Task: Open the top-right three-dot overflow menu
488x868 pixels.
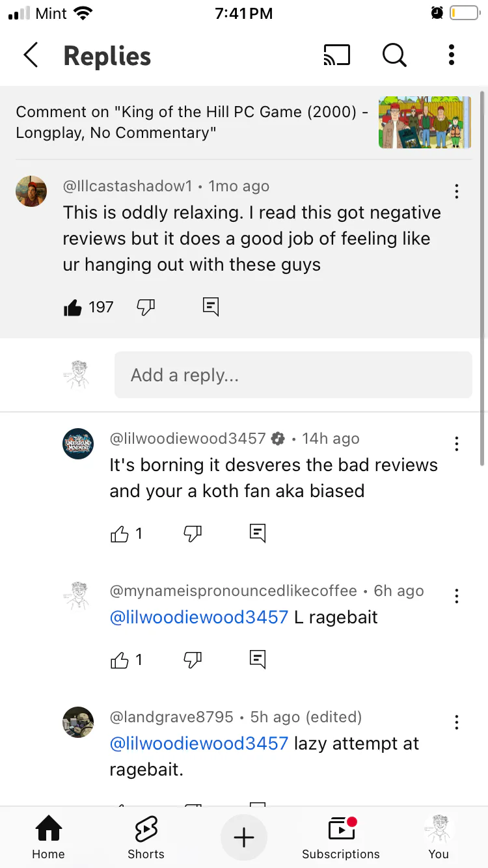Action: (x=451, y=55)
